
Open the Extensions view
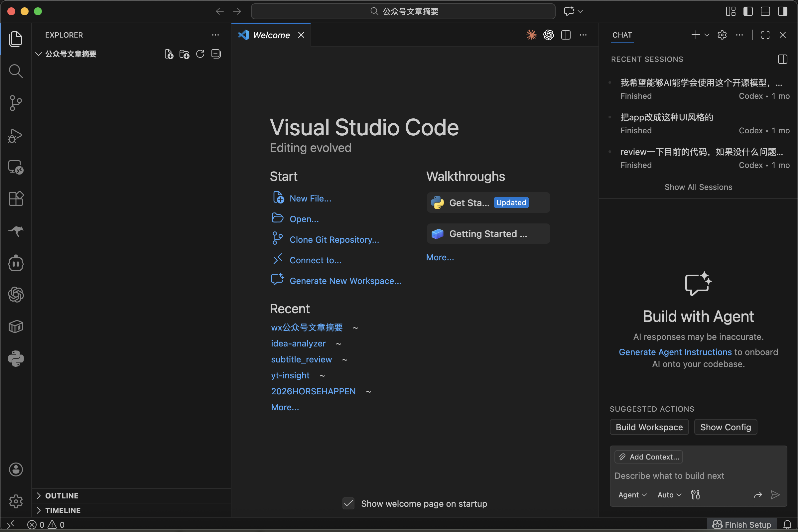coord(16,199)
